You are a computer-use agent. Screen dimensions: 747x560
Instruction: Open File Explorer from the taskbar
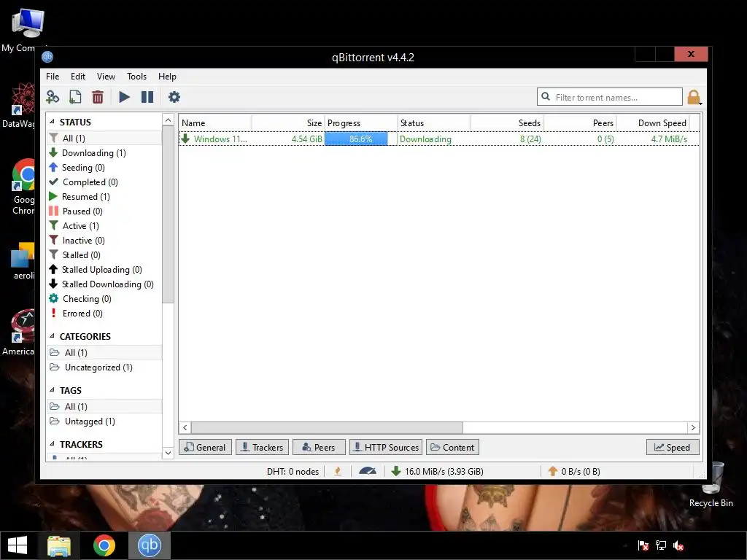click(x=59, y=545)
